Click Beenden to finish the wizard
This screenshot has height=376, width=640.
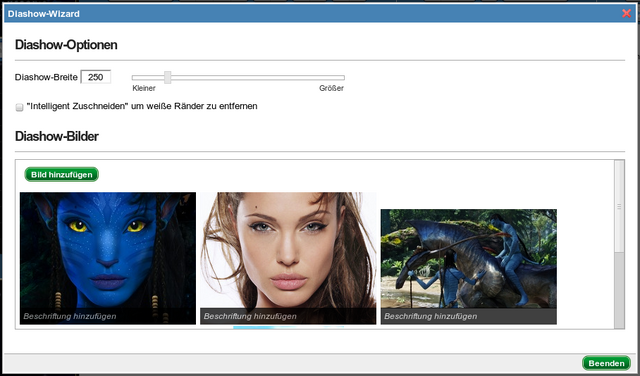(x=606, y=363)
